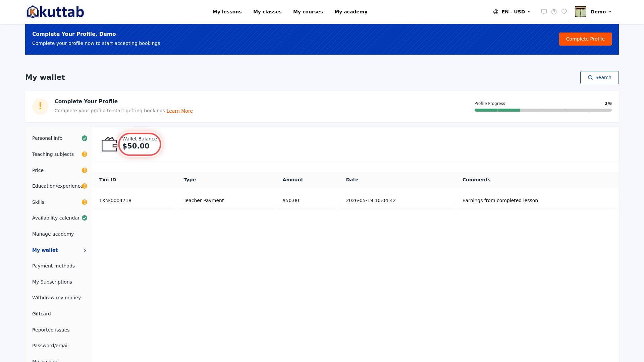Click the 2/6 progress count
Viewport: 644px width, 362px height.
click(x=608, y=104)
